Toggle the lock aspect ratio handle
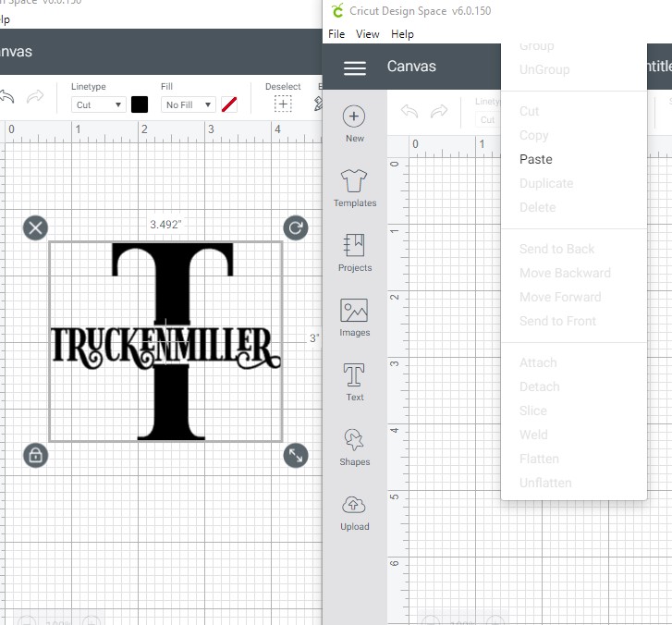The image size is (672, 625). pyautogui.click(x=35, y=455)
